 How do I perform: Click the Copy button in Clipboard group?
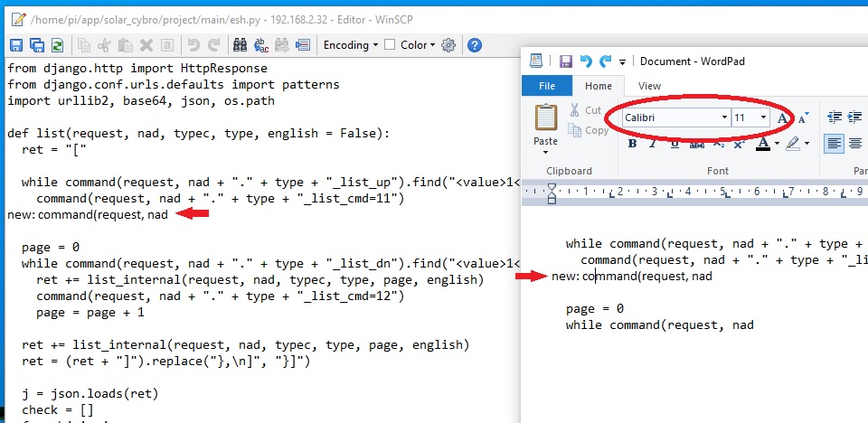[587, 130]
